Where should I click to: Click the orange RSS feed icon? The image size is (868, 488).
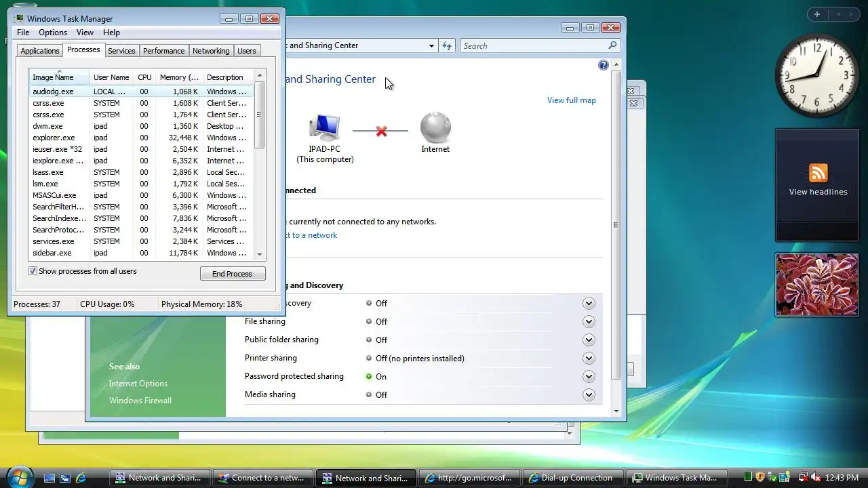[x=818, y=173]
